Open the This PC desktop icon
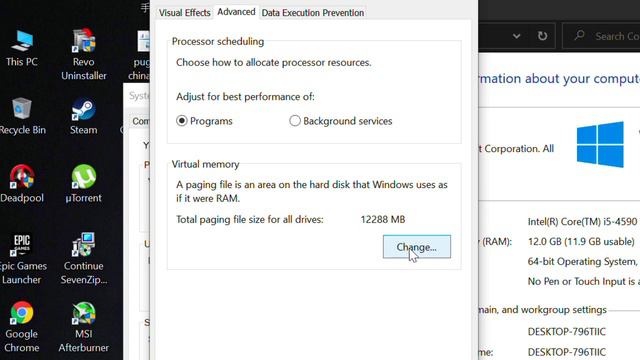 (22, 49)
